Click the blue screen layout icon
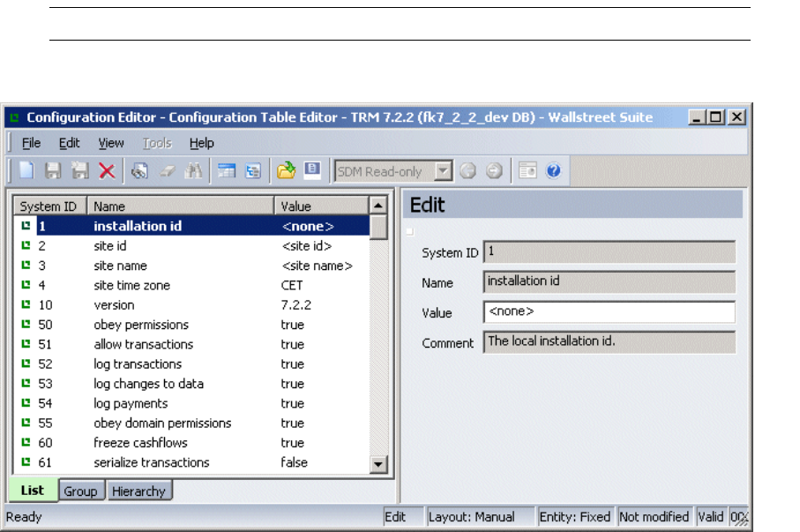This screenshot has height=532, width=800. tap(312, 169)
